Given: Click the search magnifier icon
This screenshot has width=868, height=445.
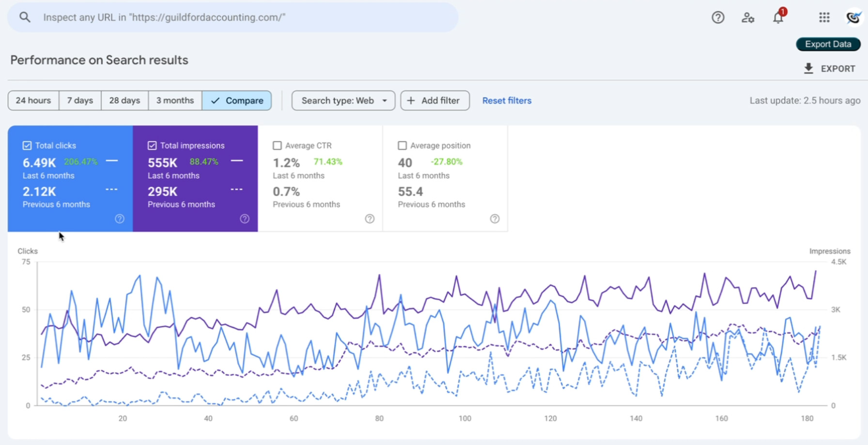Looking at the screenshot, I should 25,17.
